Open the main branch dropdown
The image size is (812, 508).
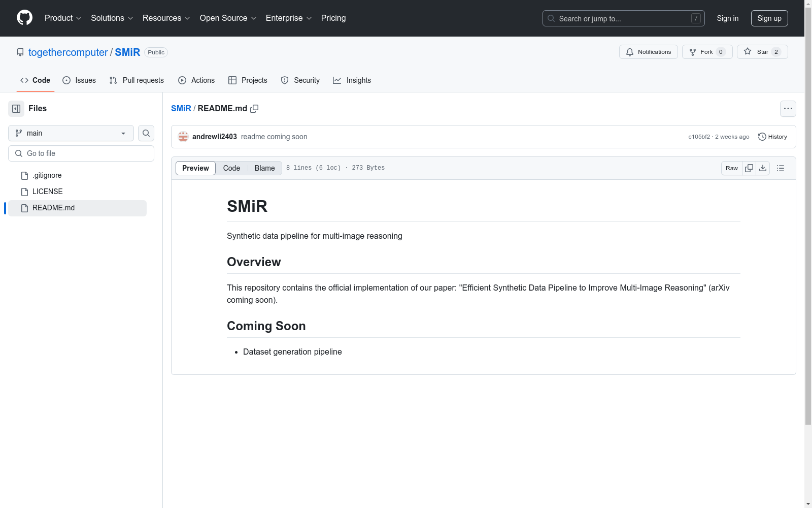tap(71, 133)
